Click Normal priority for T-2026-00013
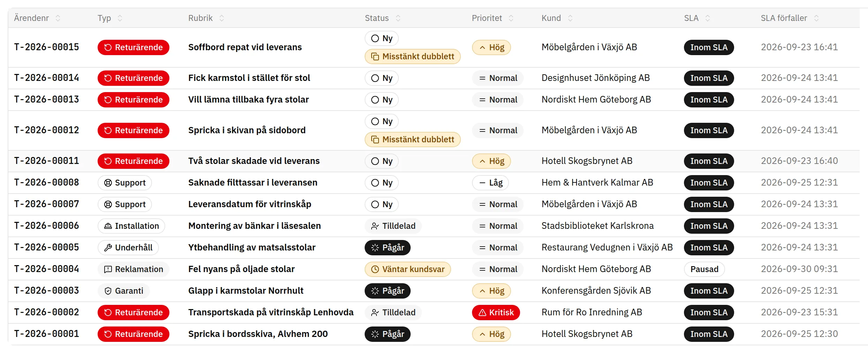 click(498, 100)
